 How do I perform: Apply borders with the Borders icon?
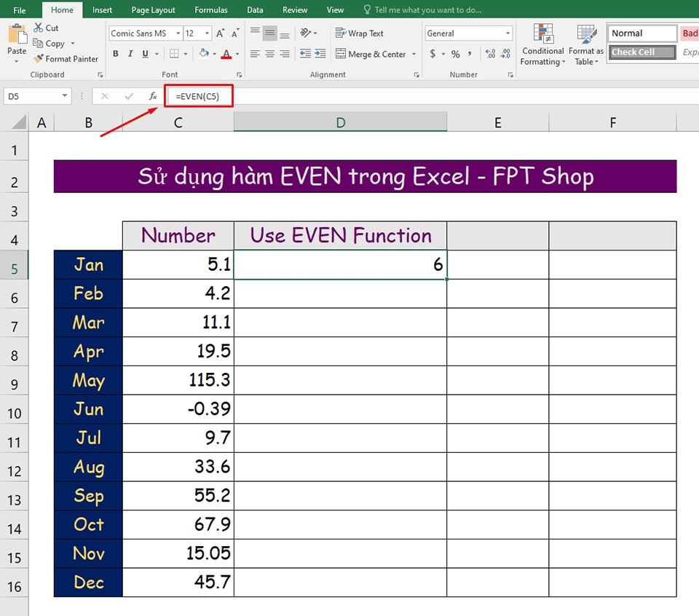point(174,53)
